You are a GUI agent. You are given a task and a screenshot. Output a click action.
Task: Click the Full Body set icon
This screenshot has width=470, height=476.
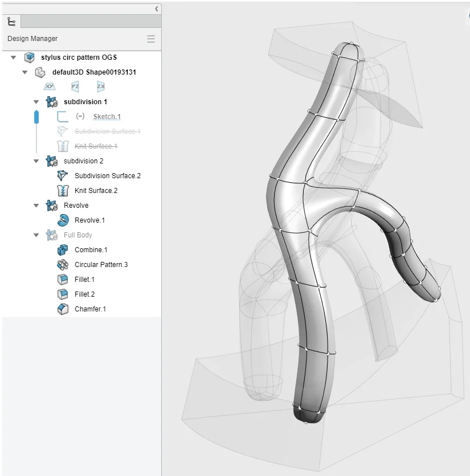point(52,235)
